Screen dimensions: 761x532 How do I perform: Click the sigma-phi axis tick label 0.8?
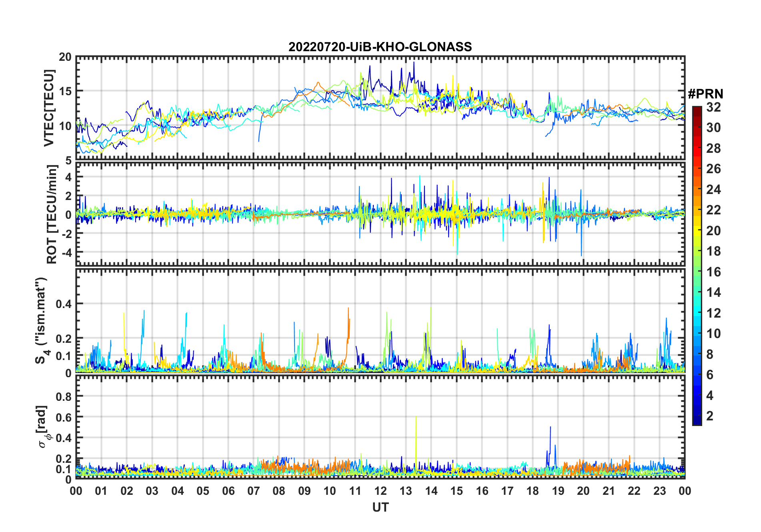[x=64, y=396]
